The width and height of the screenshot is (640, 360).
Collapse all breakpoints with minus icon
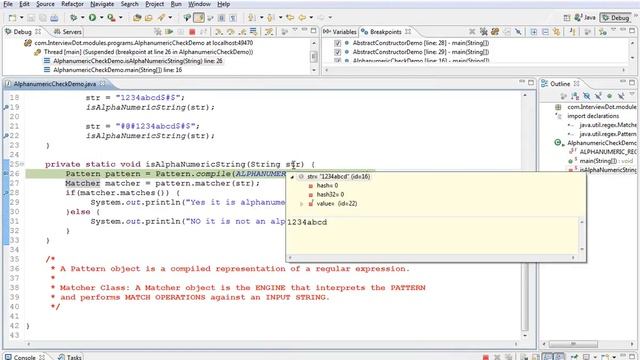tap(546, 31)
